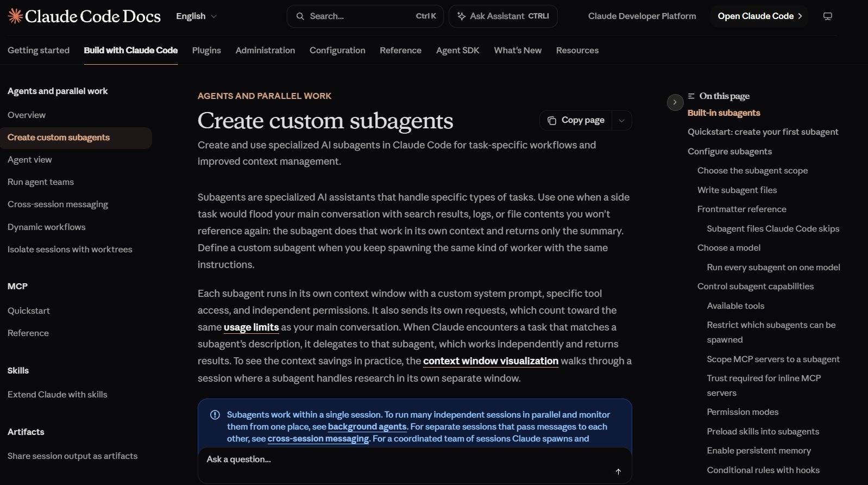This screenshot has height=485, width=868.
Task: Open the cross-session messaging inline link
Action: 318,439
